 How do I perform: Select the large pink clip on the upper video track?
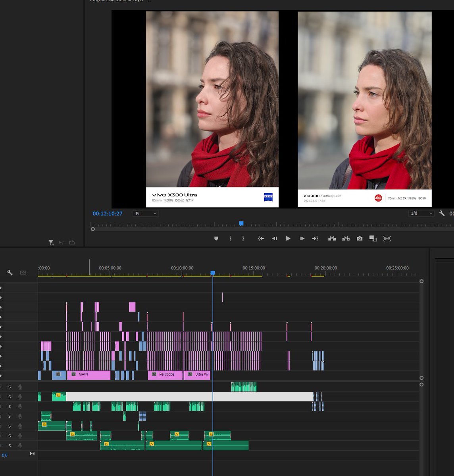132,307
